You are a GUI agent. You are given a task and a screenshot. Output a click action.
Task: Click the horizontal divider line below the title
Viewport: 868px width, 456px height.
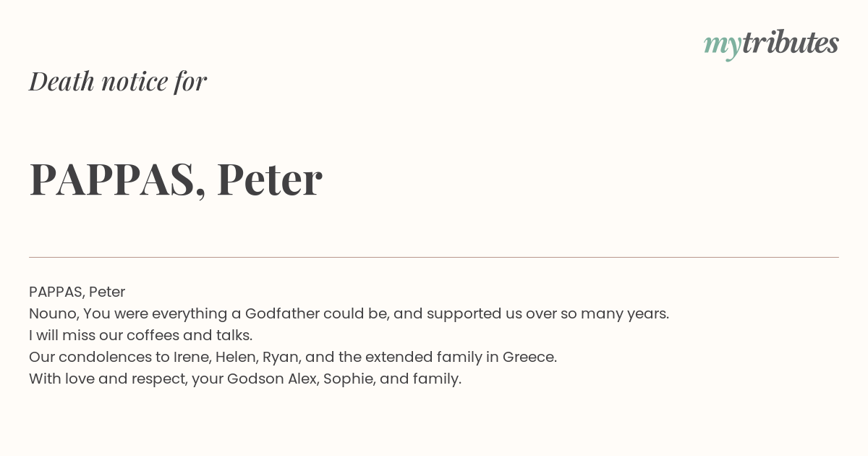pos(434,257)
